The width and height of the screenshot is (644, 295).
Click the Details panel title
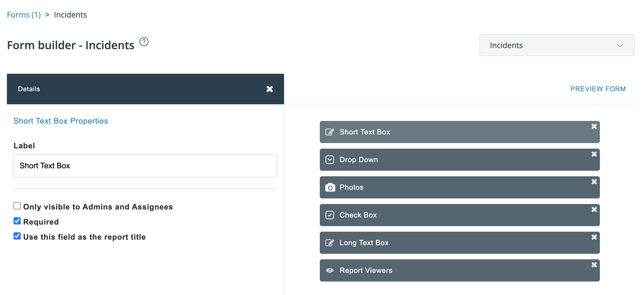click(29, 89)
